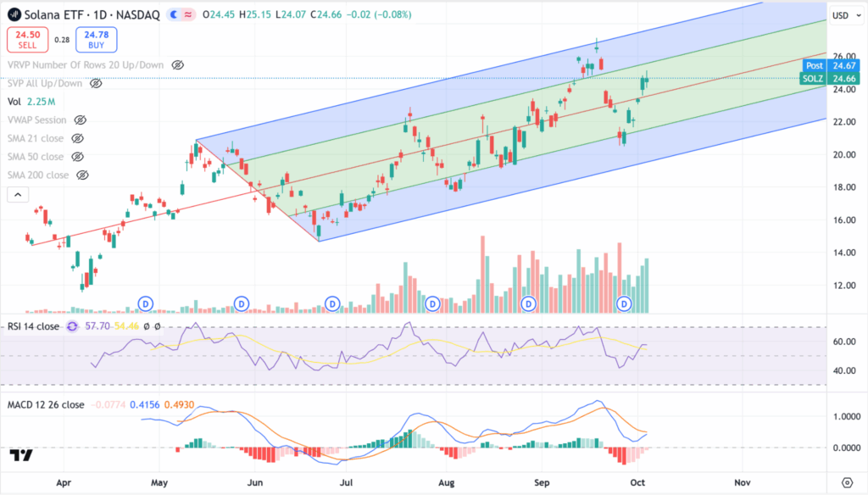Click the 12.00 price axis label
Viewport: 868px width, 495px height.
[844, 286]
